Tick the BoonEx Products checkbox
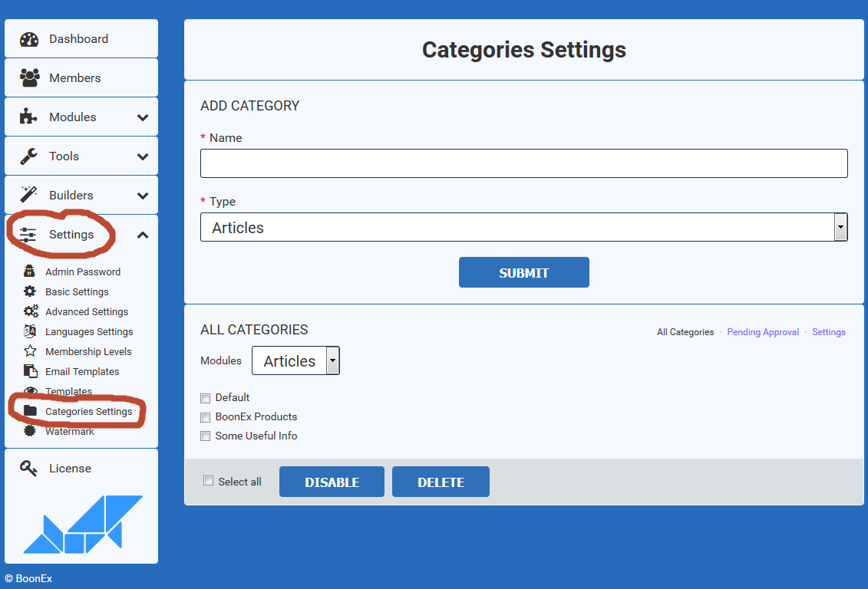The image size is (868, 589). click(x=205, y=417)
